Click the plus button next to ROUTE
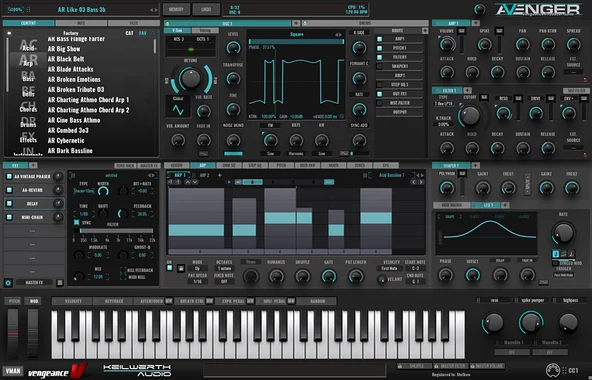592x380 pixels. coord(425,31)
